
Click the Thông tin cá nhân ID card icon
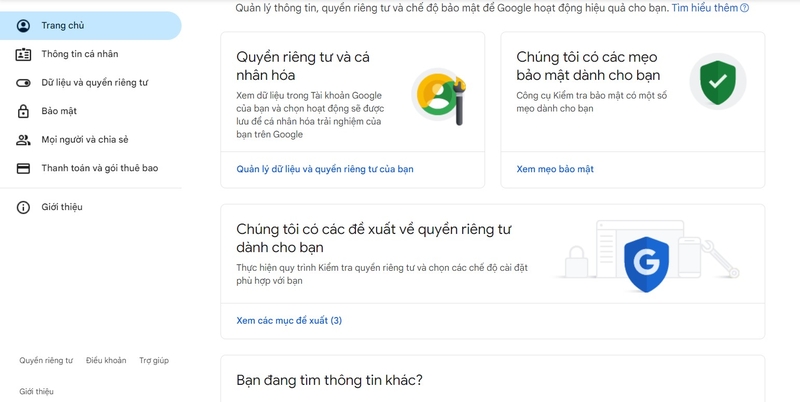click(x=23, y=54)
